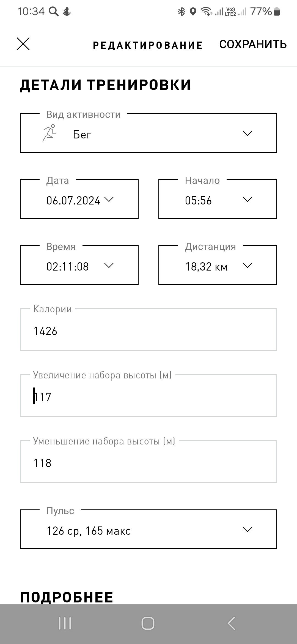The image size is (297, 644).
Task: Tap the location pin status icon
Action: point(193,12)
